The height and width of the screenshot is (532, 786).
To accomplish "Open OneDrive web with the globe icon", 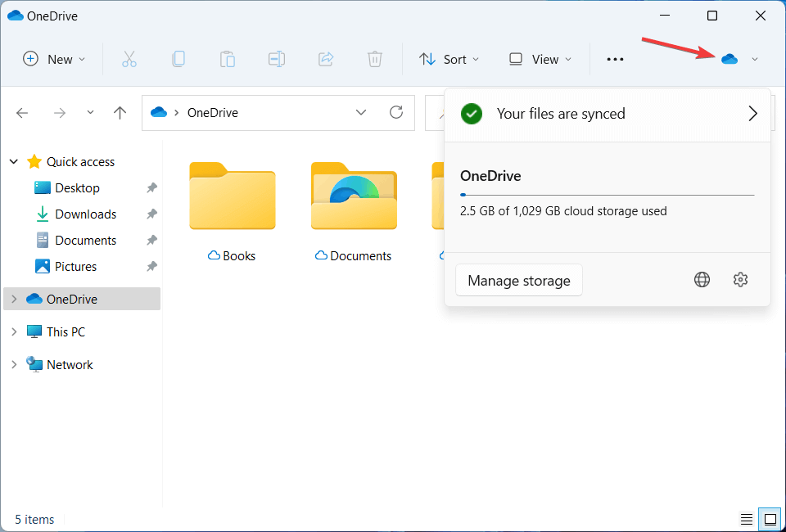I will [x=702, y=279].
